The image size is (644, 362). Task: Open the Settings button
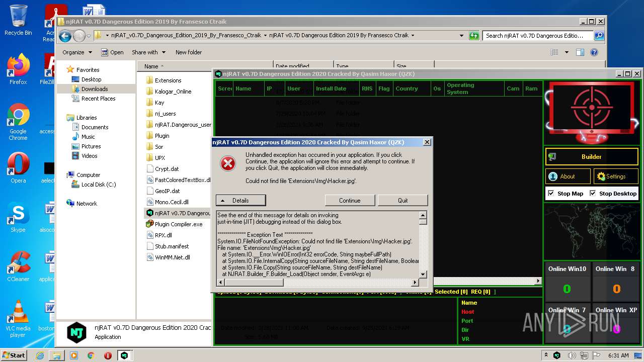(616, 176)
